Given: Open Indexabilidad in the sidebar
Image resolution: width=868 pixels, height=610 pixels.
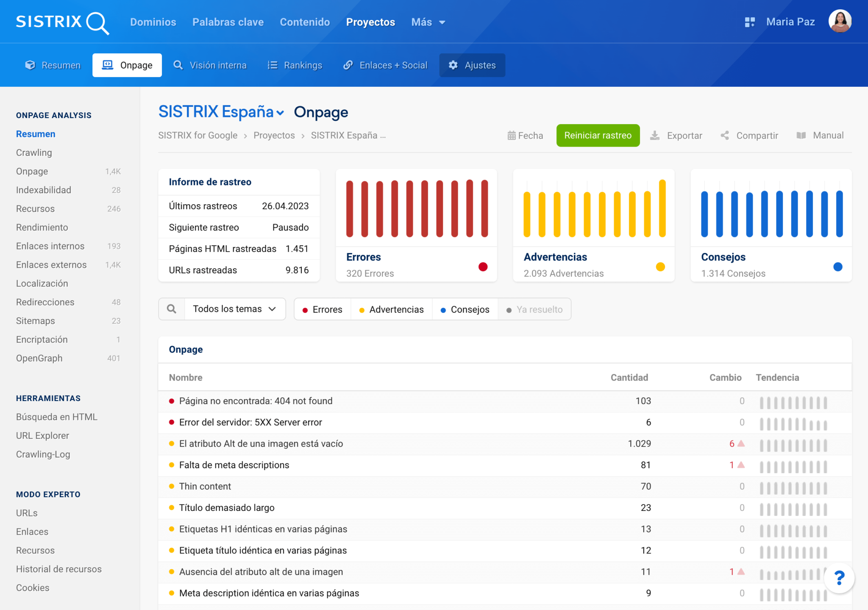Looking at the screenshot, I should tap(44, 190).
